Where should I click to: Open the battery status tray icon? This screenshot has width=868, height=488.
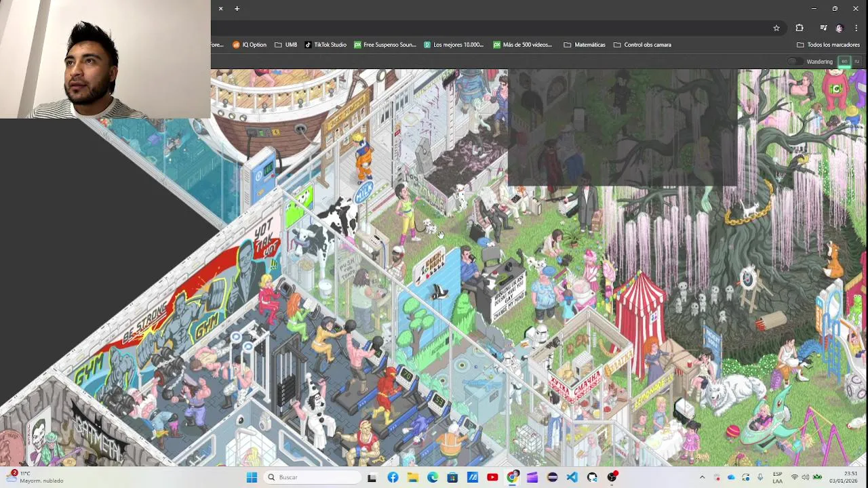click(818, 477)
